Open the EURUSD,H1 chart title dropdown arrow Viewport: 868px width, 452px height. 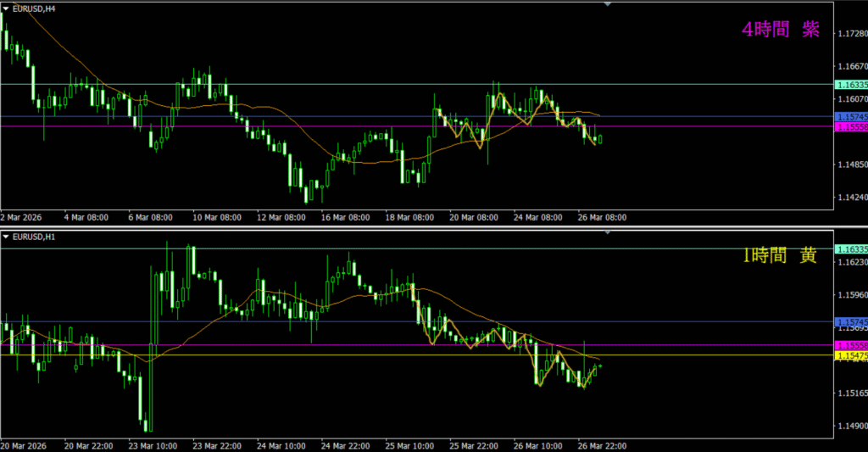[6, 236]
